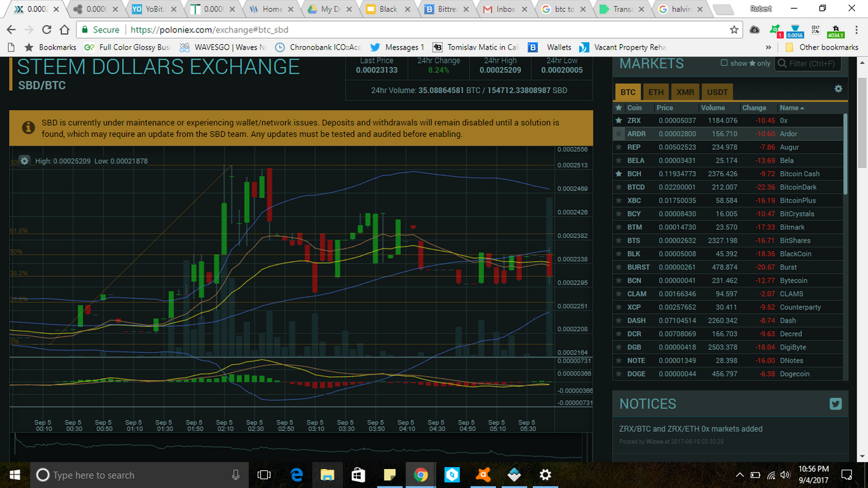868x488 pixels.
Task: Click the cloud camera extension icon
Action: 755,30
